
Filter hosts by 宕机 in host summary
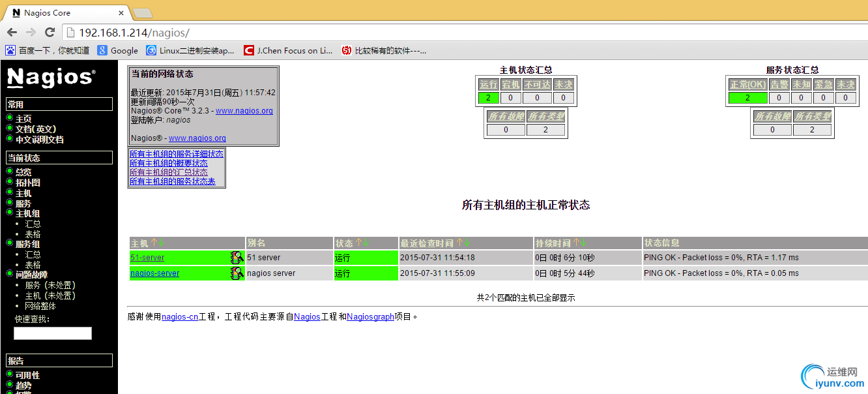(510, 84)
